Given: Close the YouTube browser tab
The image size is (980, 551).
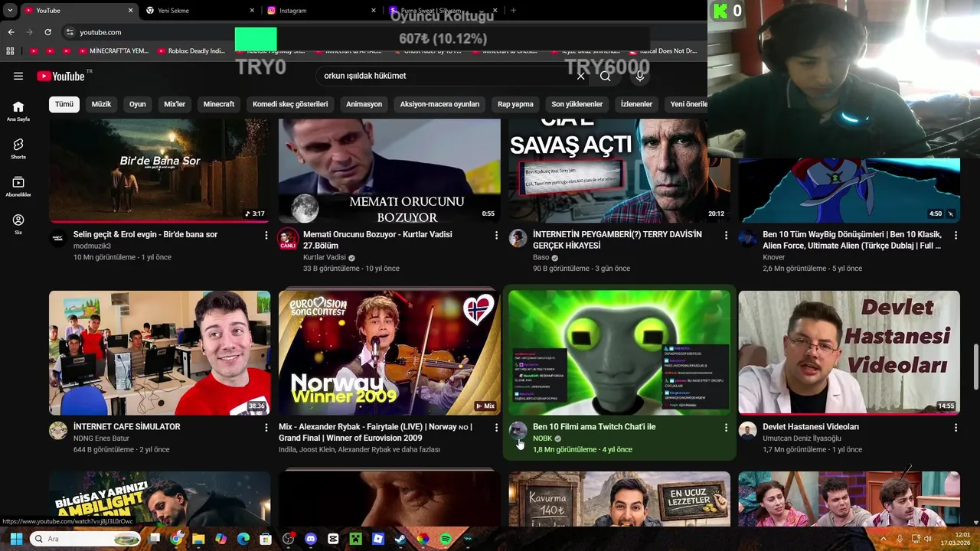Looking at the screenshot, I should coord(130,11).
